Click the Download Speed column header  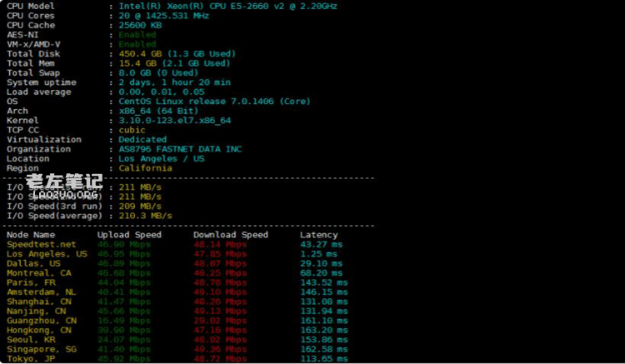coord(231,235)
